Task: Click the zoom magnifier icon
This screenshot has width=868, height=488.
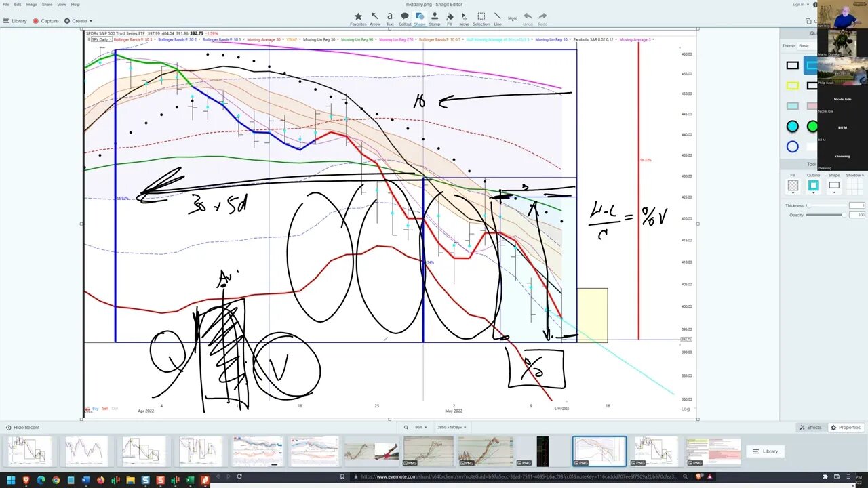Action: click(x=406, y=428)
